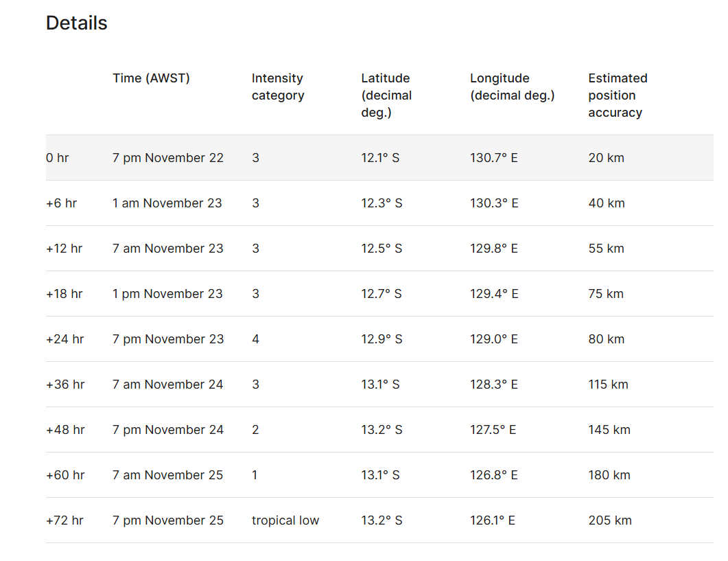Viewport: 728px width, 561px height.
Task: Select the 1 pm November 23 time cell
Action: 167,294
